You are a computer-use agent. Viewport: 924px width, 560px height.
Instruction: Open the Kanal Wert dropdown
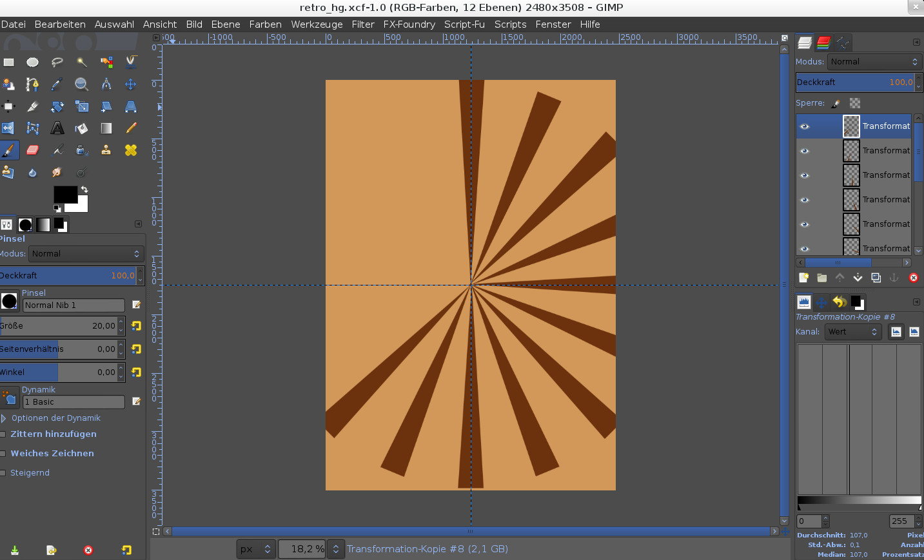click(852, 332)
